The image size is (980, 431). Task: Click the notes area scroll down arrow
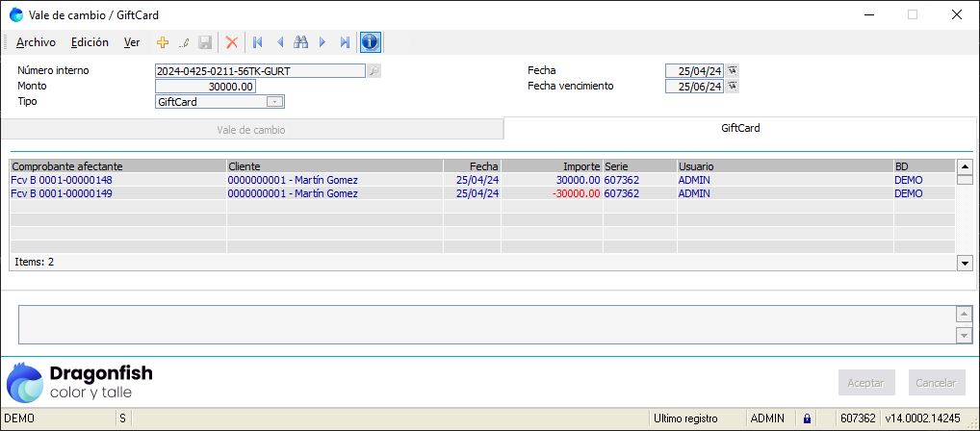coord(965,336)
